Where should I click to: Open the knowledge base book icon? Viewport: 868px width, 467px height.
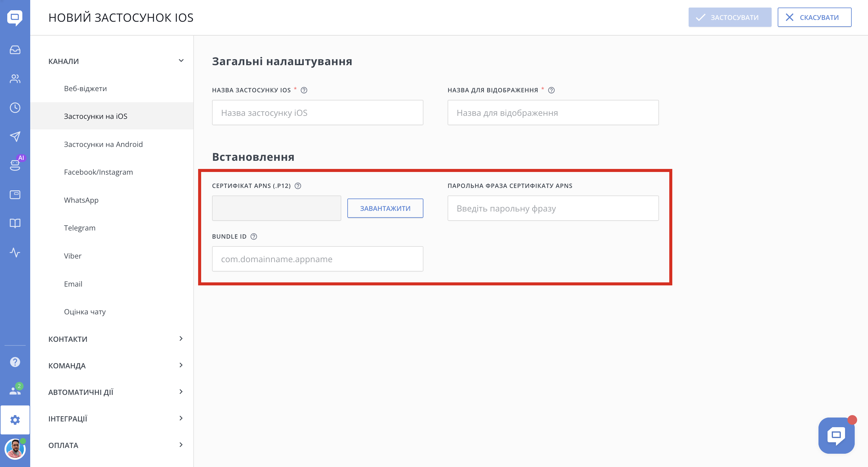15,223
